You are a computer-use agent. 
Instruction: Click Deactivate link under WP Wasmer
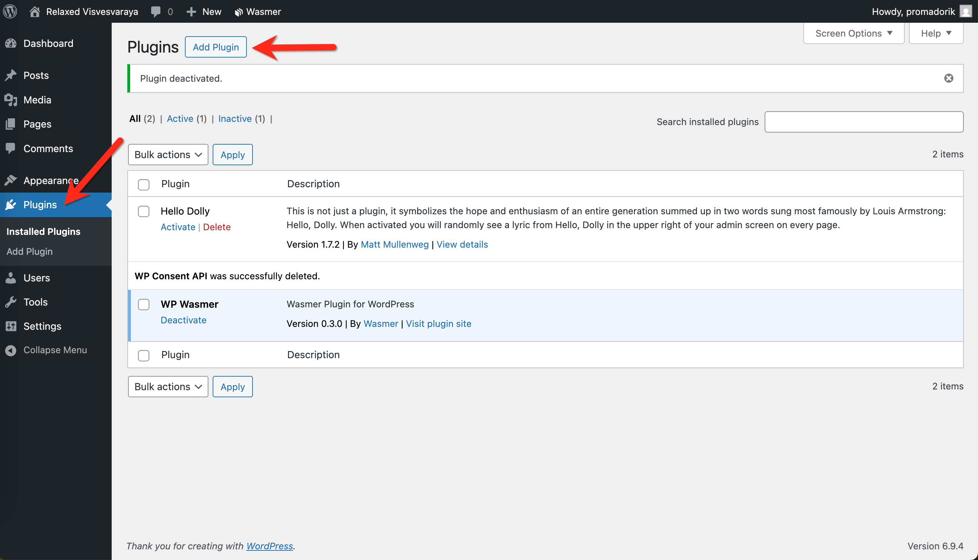click(x=183, y=320)
